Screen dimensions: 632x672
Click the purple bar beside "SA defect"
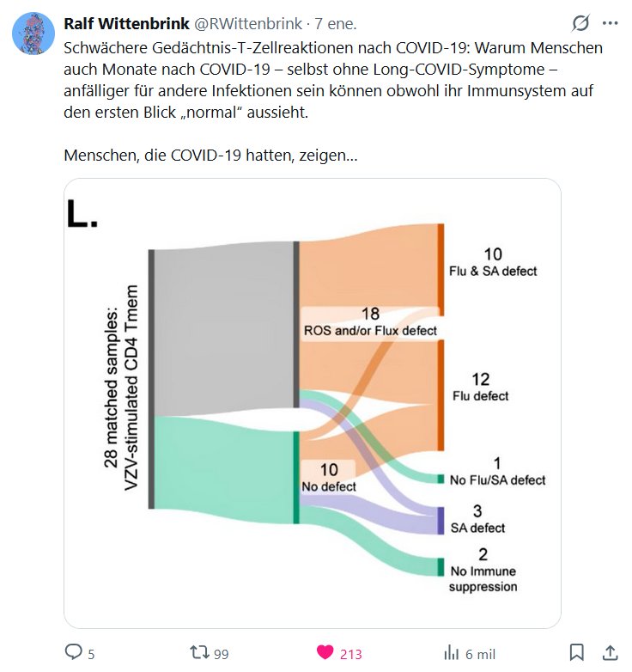tap(441, 520)
